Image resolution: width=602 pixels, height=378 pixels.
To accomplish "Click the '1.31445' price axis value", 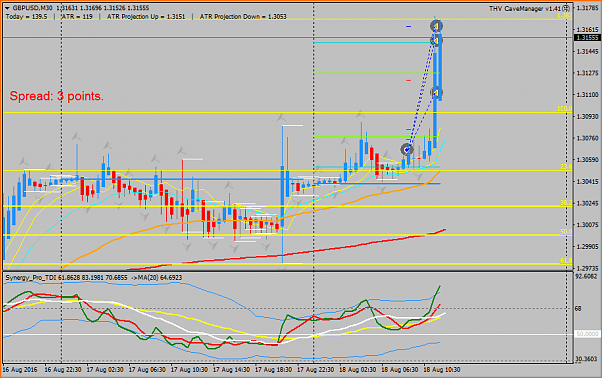I will (587, 51).
